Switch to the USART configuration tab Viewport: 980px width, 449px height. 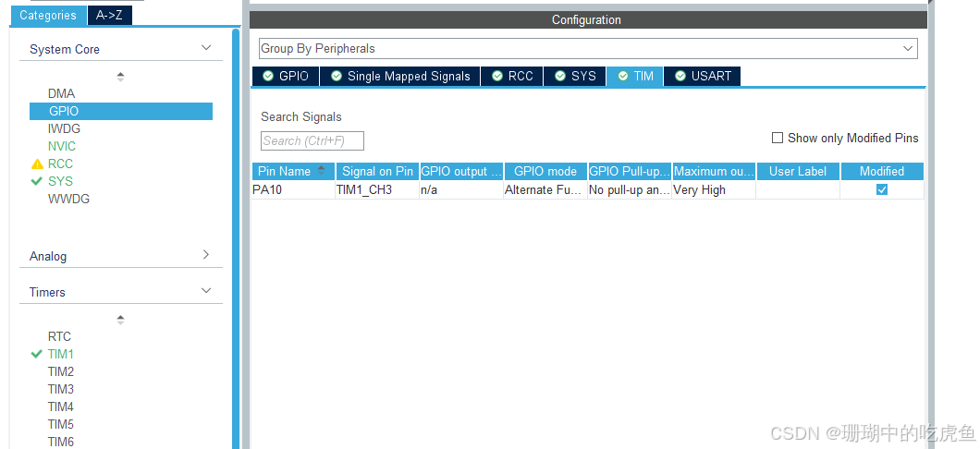[x=703, y=76]
